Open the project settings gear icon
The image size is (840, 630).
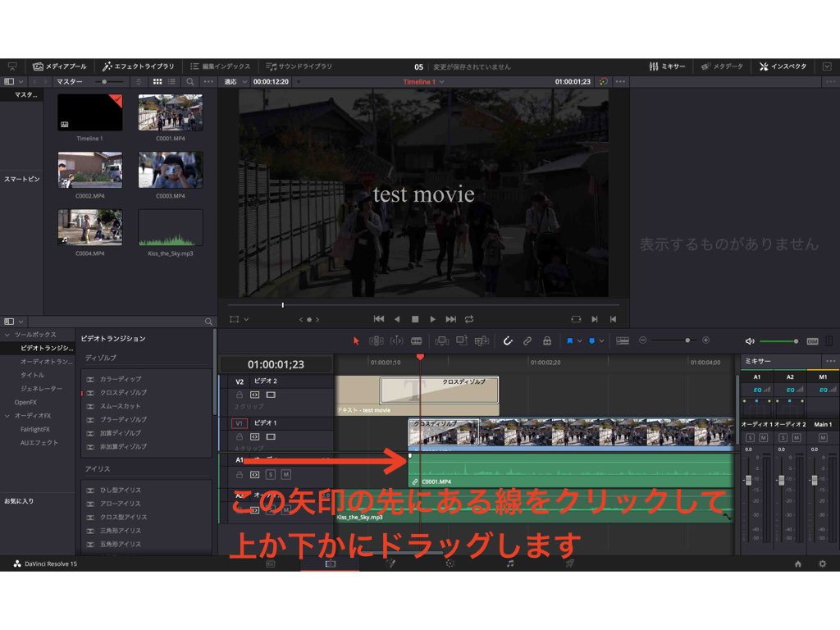pyautogui.click(x=822, y=564)
